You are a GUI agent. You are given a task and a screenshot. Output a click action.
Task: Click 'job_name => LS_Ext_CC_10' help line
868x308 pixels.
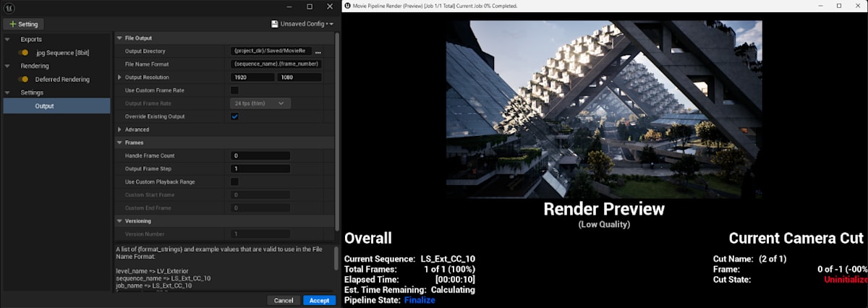pyautogui.click(x=154, y=286)
